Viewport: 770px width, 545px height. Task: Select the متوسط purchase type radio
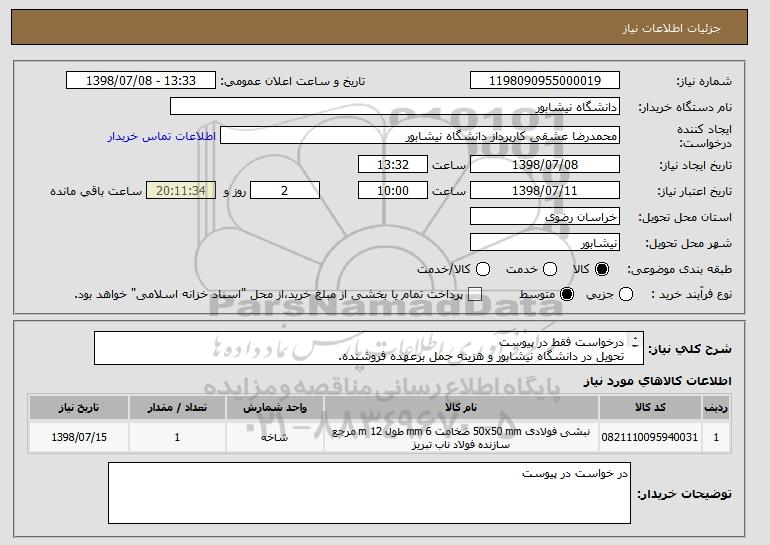point(567,295)
